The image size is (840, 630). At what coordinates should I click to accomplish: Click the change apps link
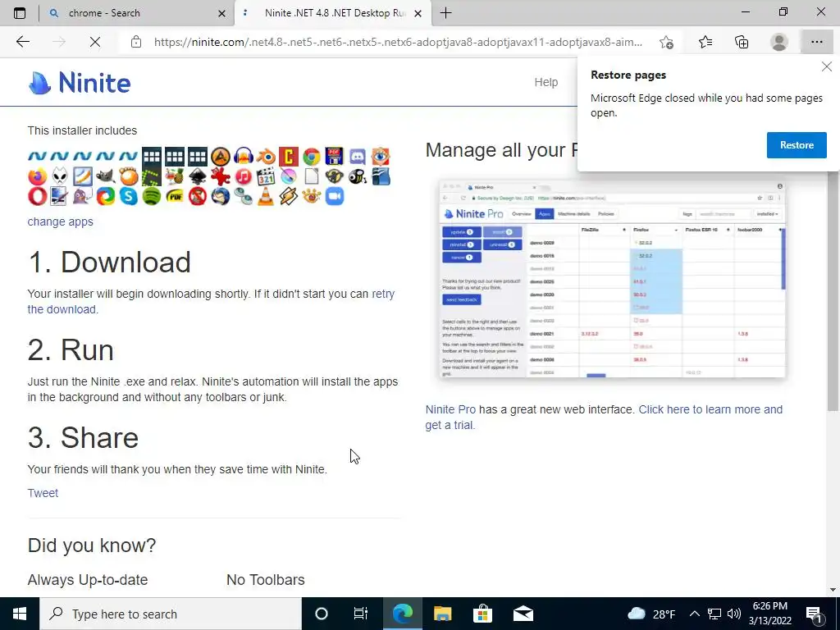point(61,221)
